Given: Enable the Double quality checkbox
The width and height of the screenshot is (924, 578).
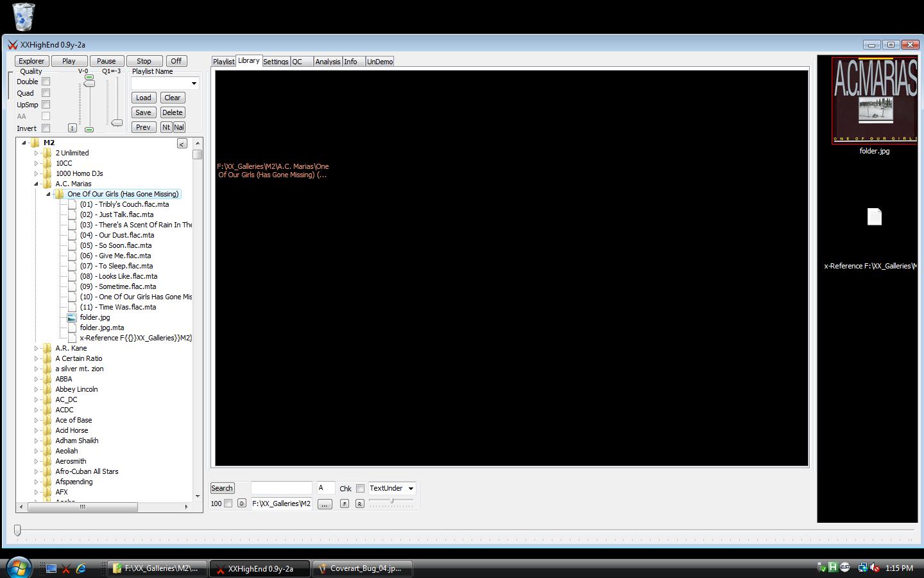Looking at the screenshot, I should (x=46, y=82).
